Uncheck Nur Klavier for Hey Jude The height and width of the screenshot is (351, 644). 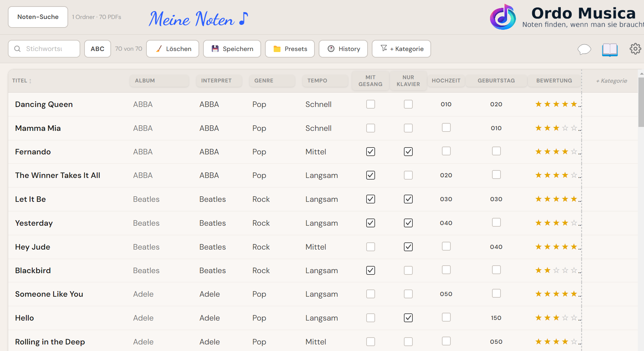pyautogui.click(x=408, y=247)
